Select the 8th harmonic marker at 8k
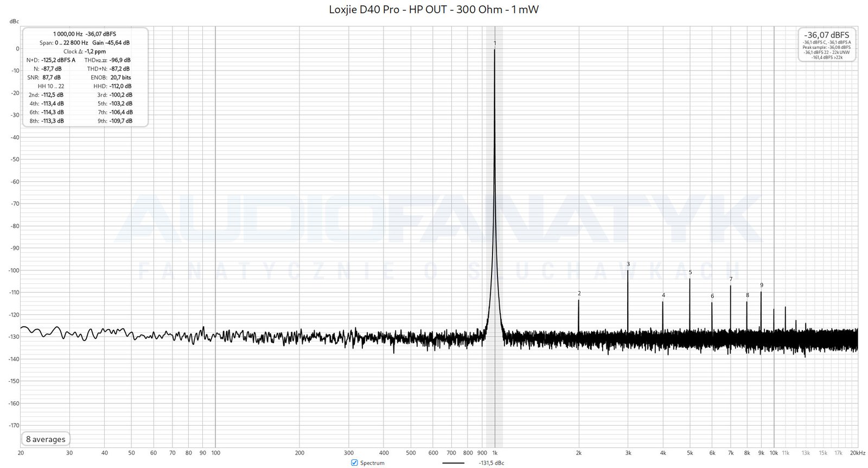The image size is (868, 468). (747, 295)
